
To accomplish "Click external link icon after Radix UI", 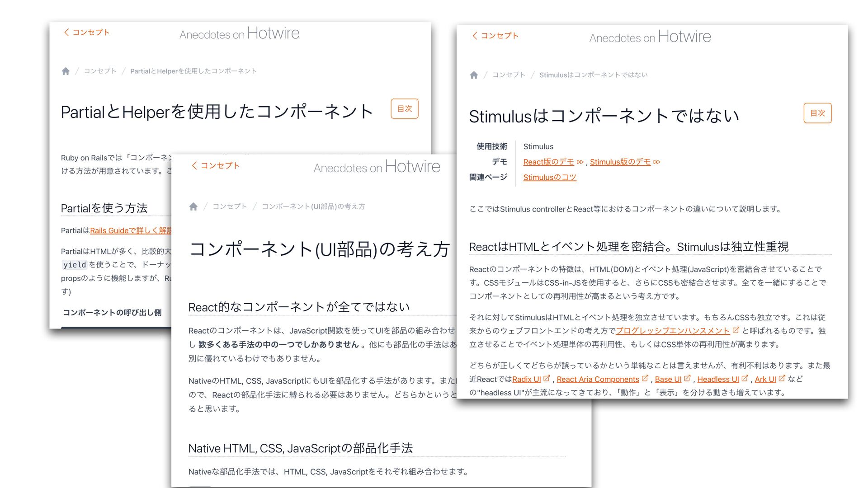I will point(547,379).
